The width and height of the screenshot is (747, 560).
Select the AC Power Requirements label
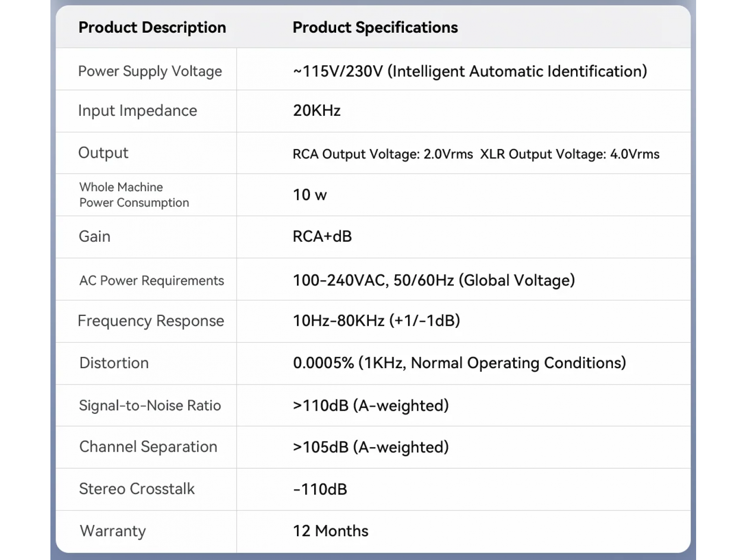point(151,280)
